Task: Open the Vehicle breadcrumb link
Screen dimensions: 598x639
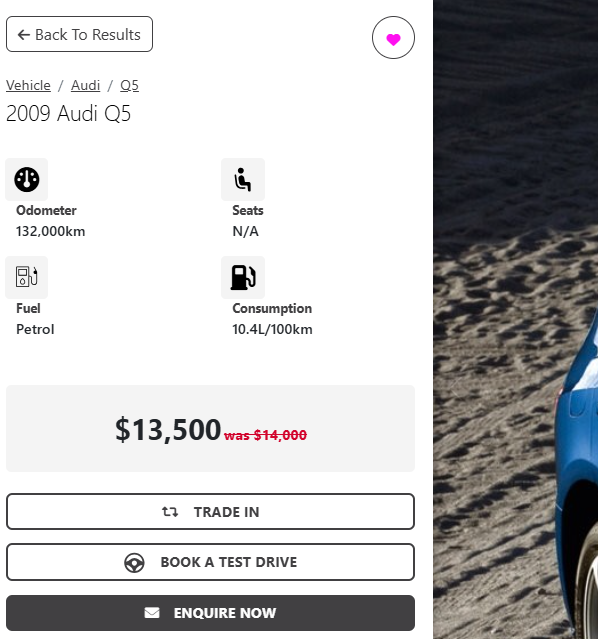Action: 29,86
